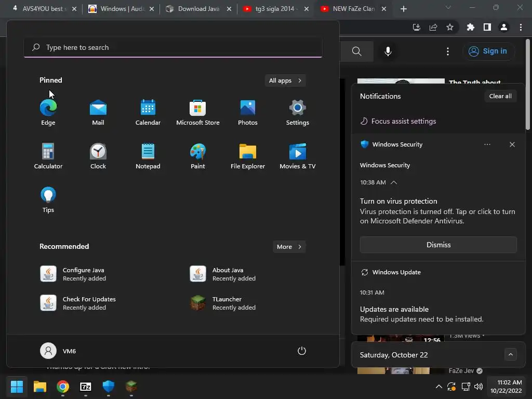Show All apps list

285,81
